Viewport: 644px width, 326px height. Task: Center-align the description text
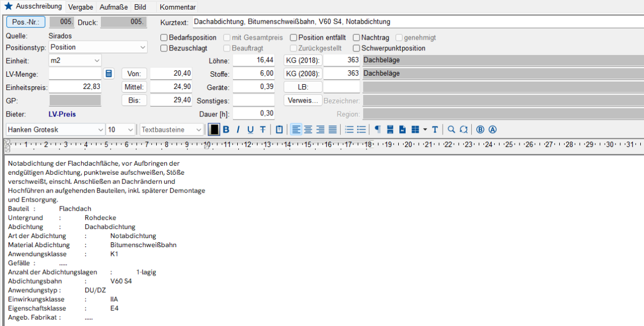308,129
